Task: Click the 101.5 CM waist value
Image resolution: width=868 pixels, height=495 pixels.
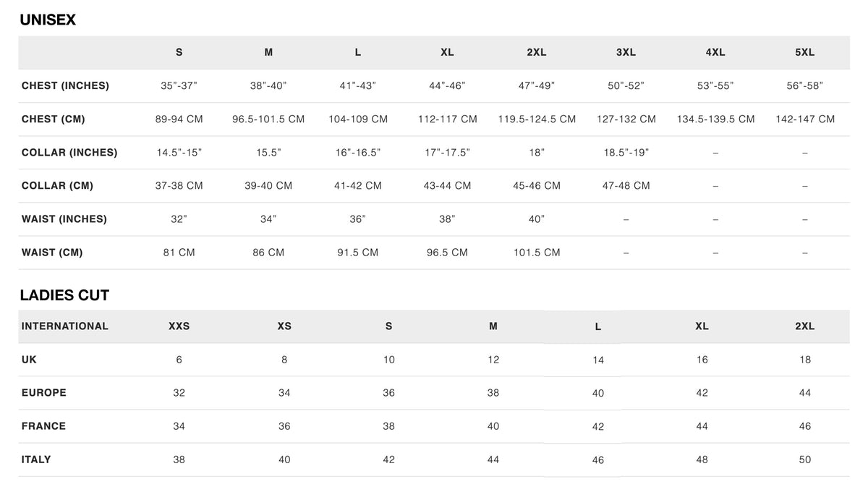Action: [x=537, y=252]
